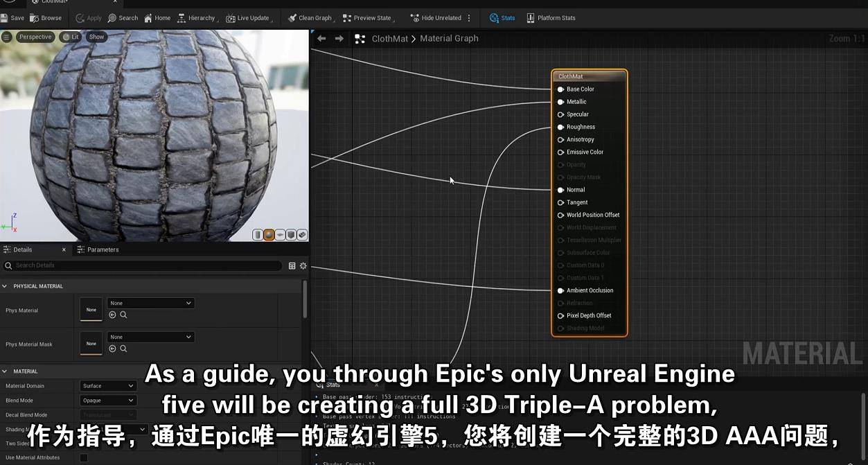This screenshot has height=465, width=868.
Task: Open the Phys Material Mask asset dropdown
Action: point(150,337)
